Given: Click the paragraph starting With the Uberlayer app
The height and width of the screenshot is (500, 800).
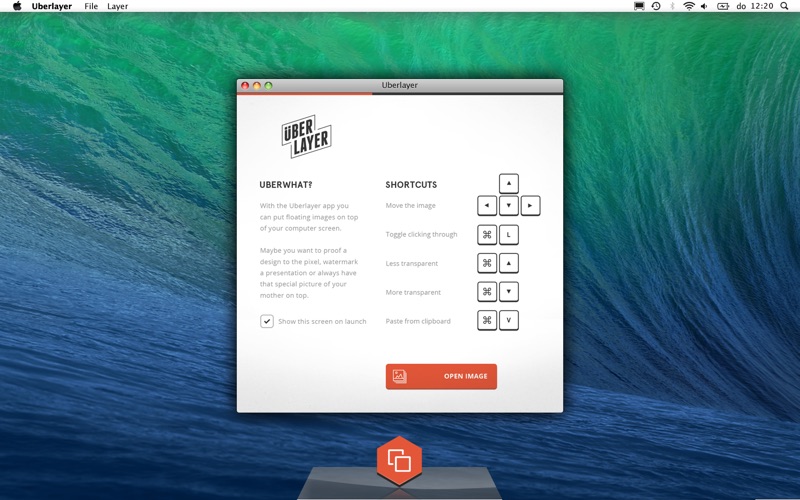Looking at the screenshot, I should (x=309, y=217).
